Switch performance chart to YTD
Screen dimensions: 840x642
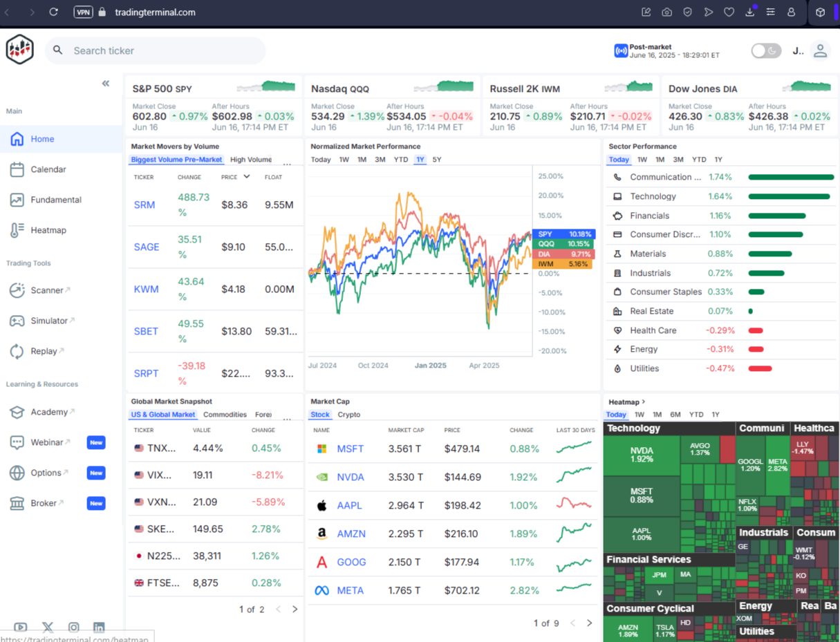401,160
